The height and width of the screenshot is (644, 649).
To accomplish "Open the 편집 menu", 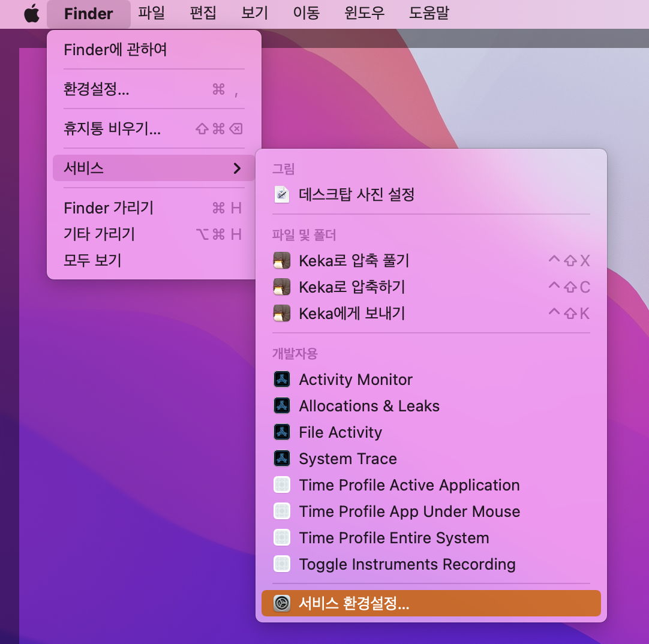I will pyautogui.click(x=203, y=13).
